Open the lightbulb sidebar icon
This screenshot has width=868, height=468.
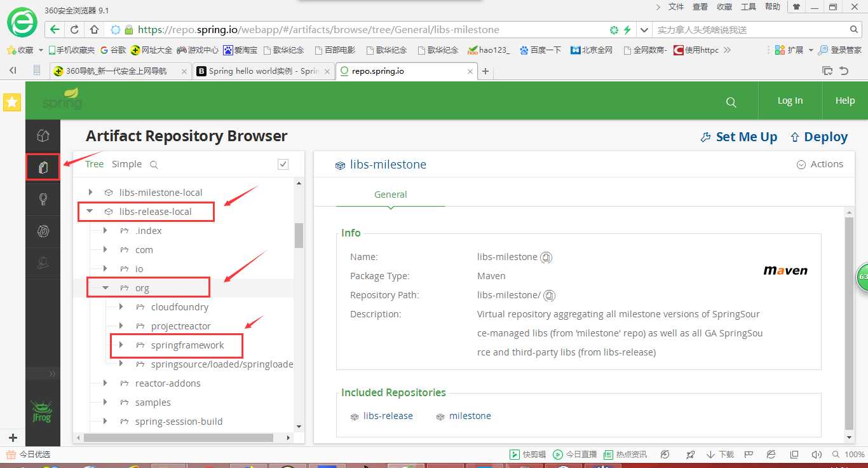pyautogui.click(x=43, y=199)
